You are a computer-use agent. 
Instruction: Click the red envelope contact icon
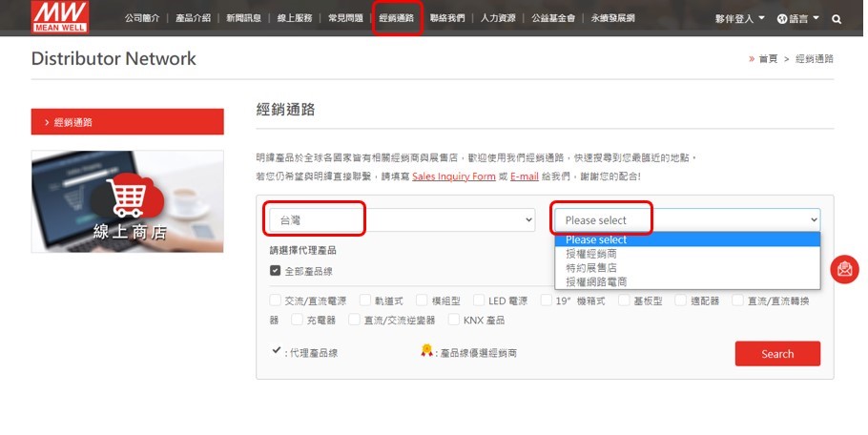coord(845,270)
